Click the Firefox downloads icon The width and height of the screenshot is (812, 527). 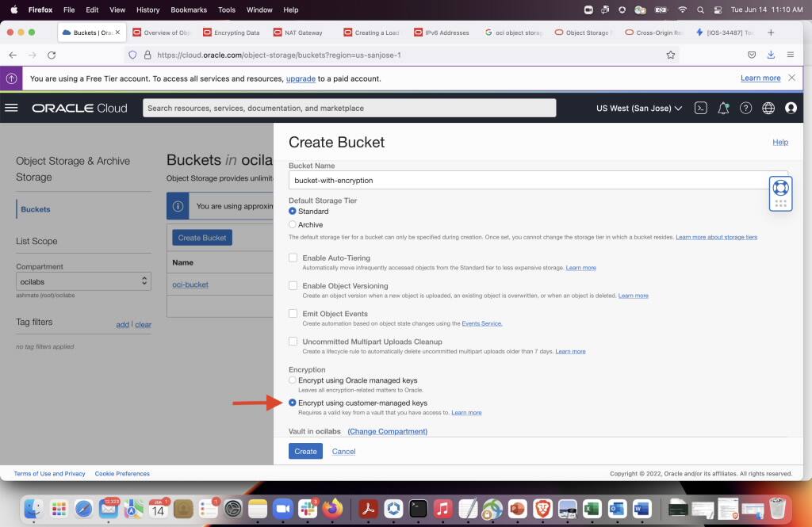click(770, 55)
